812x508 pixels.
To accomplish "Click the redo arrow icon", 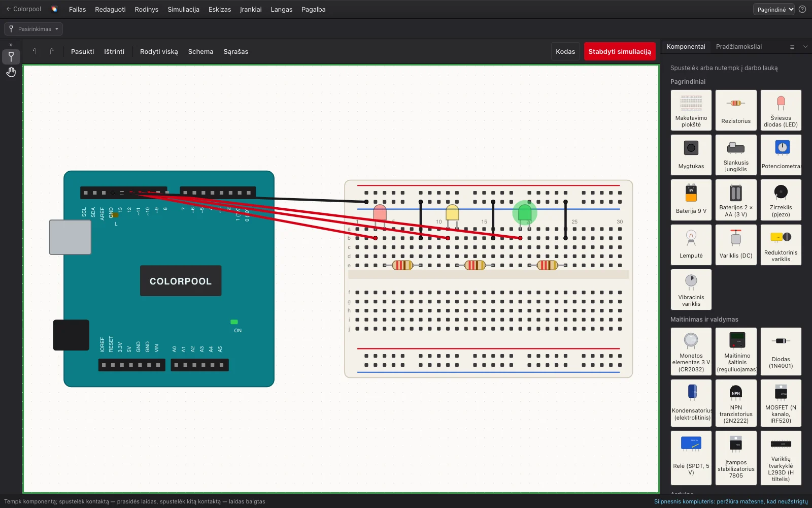I will tap(52, 51).
